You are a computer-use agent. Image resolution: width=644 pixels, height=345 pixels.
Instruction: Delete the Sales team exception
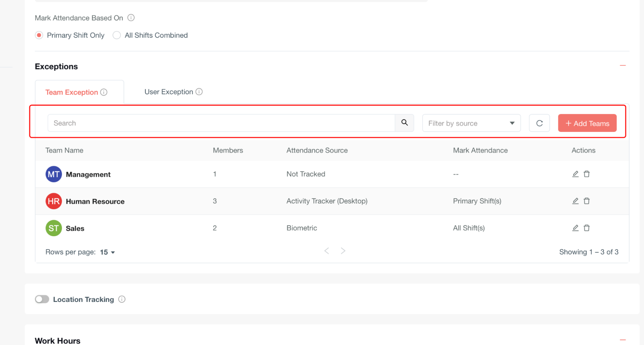pos(587,228)
